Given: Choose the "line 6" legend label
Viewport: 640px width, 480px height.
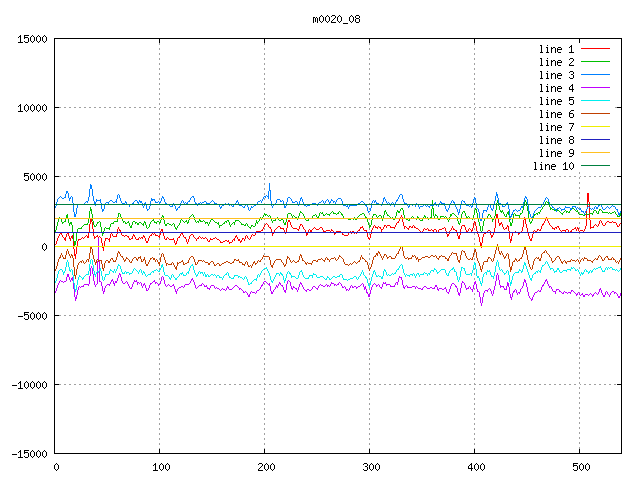Looking at the screenshot, I should point(556,114).
